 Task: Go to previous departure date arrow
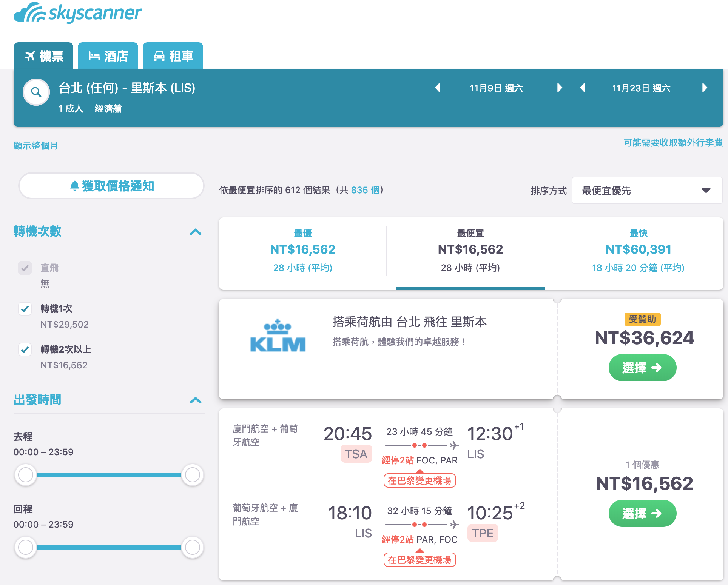(x=438, y=88)
